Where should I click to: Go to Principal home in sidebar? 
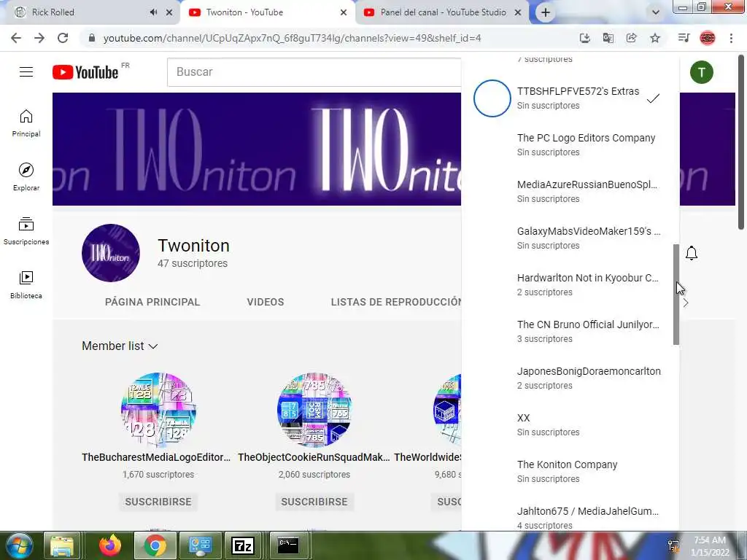[26, 123]
